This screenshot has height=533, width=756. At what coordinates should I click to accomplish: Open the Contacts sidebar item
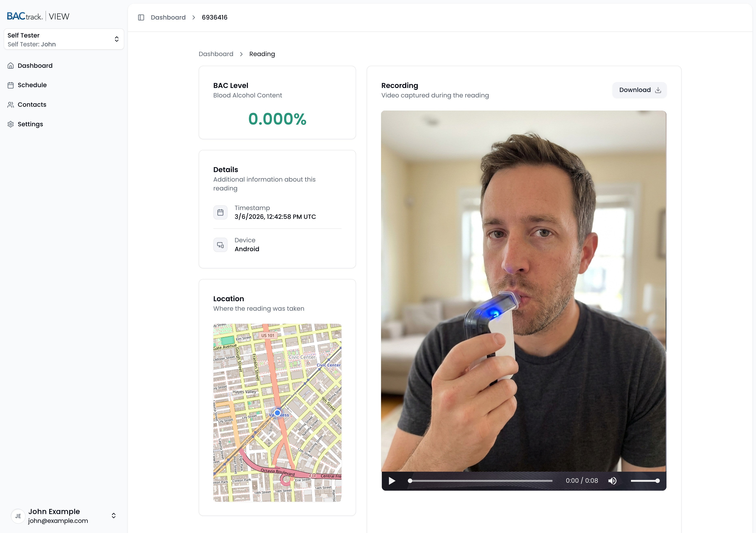pos(64,105)
